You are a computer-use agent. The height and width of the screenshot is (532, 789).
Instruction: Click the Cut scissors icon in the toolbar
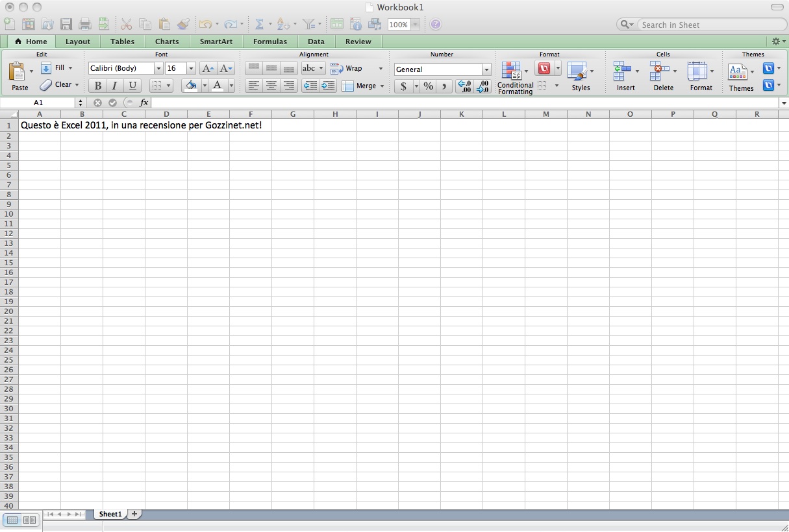(x=126, y=25)
